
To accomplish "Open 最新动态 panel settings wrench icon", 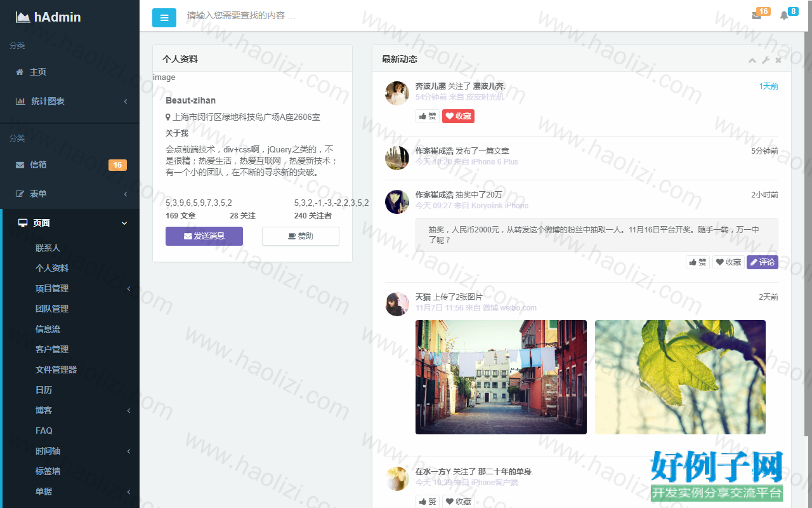I will pyautogui.click(x=766, y=60).
